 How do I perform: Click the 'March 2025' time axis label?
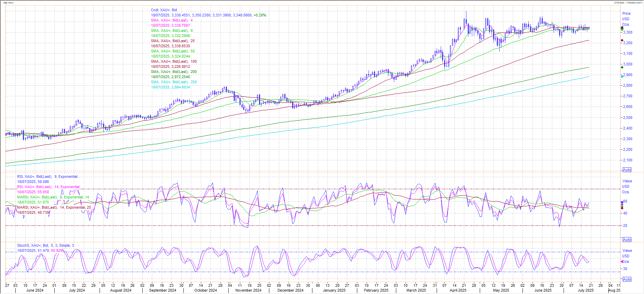[416, 290]
